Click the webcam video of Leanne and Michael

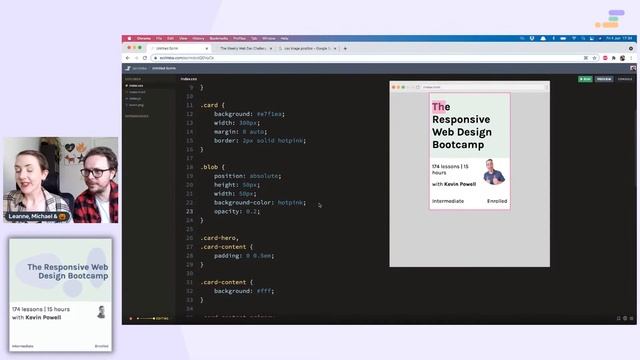tap(61, 180)
